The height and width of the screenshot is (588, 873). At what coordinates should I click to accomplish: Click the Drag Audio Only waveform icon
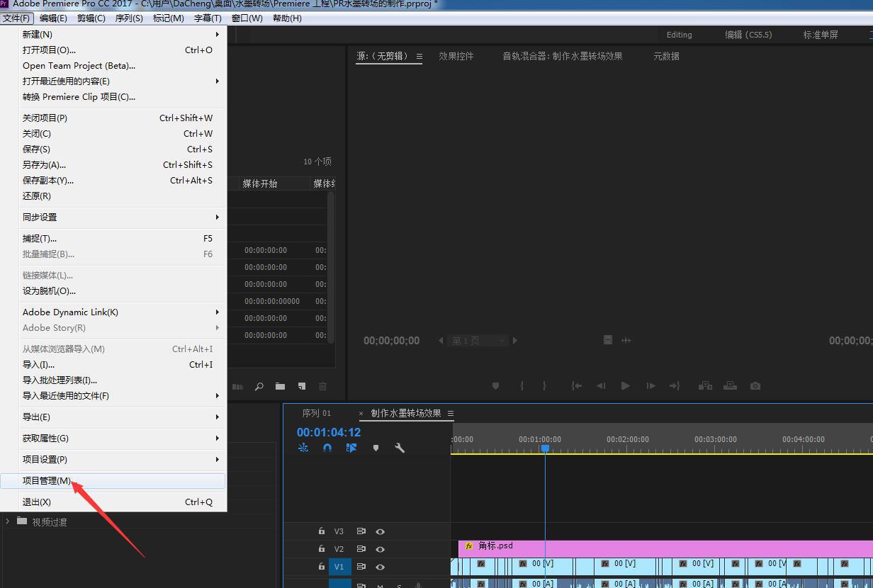coord(626,341)
